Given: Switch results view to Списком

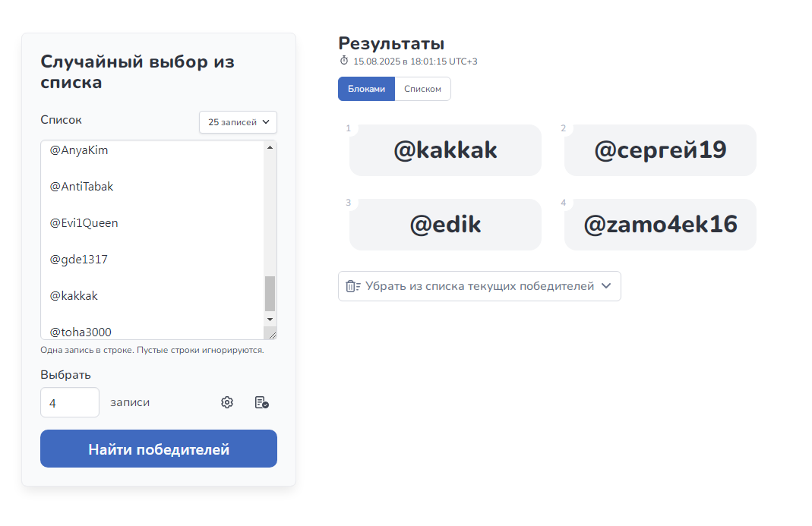Looking at the screenshot, I should tap(422, 89).
